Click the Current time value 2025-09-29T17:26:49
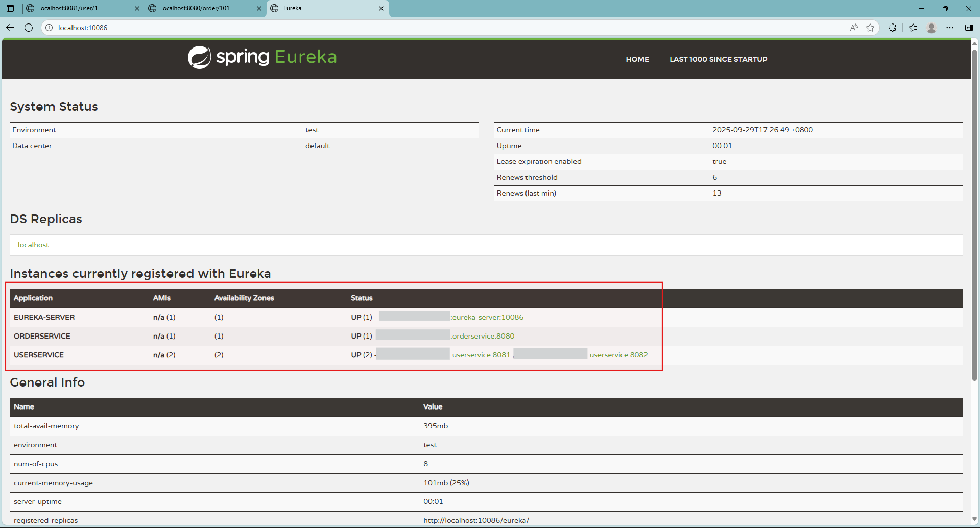The height and width of the screenshot is (528, 980). pyautogui.click(x=762, y=130)
